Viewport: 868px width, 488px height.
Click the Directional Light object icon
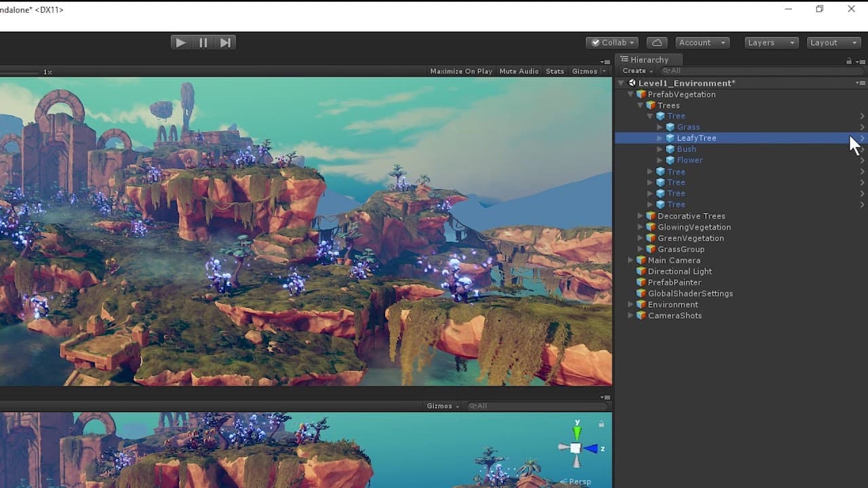(641, 271)
